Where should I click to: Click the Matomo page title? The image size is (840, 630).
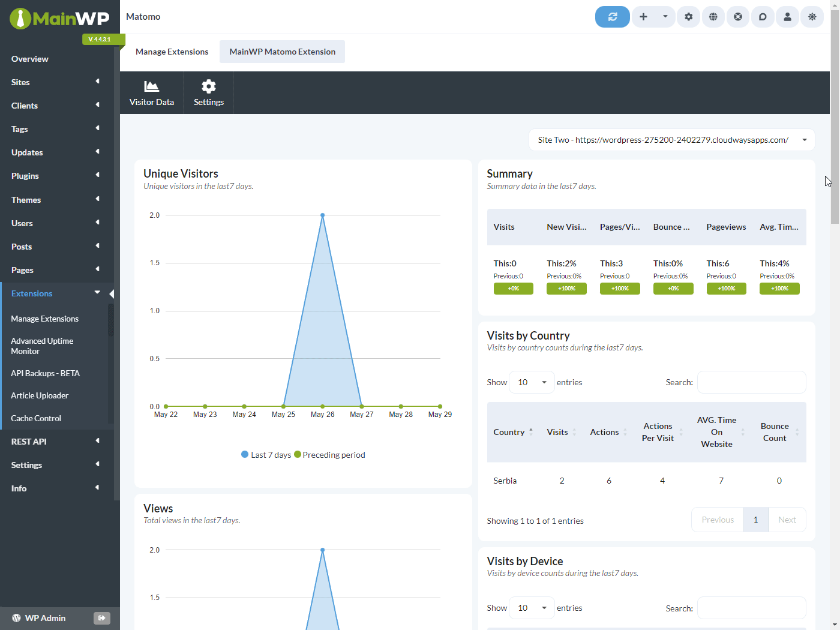click(143, 17)
